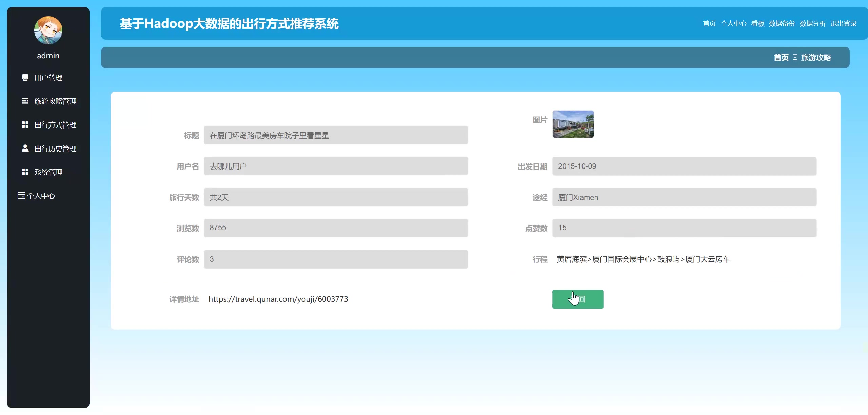Click the 图片 label
This screenshot has height=415, width=868.
[540, 120]
